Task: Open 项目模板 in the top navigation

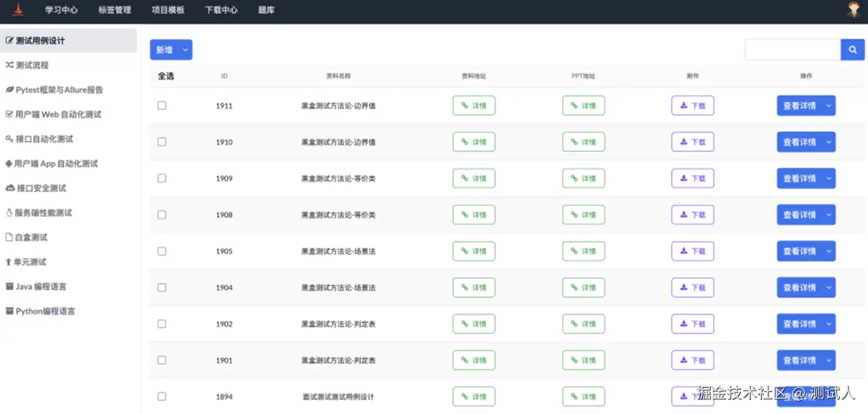Action: point(168,10)
